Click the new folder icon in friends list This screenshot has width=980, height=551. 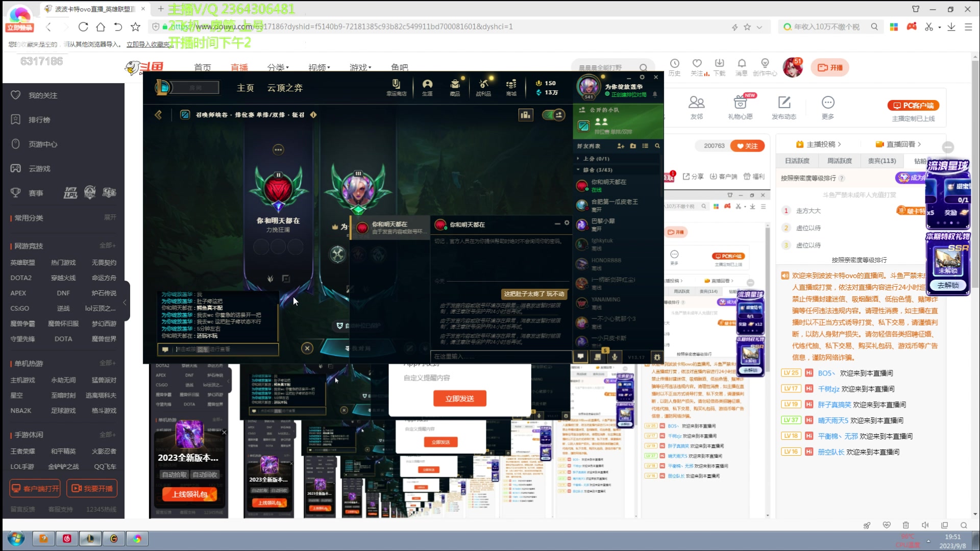pyautogui.click(x=633, y=146)
